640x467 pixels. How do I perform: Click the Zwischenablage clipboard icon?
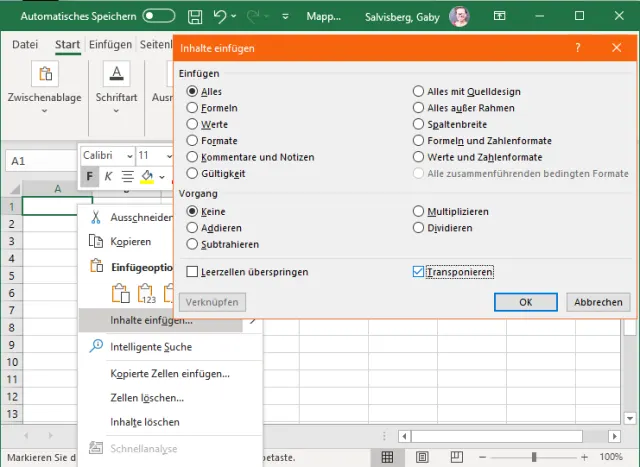[45, 75]
